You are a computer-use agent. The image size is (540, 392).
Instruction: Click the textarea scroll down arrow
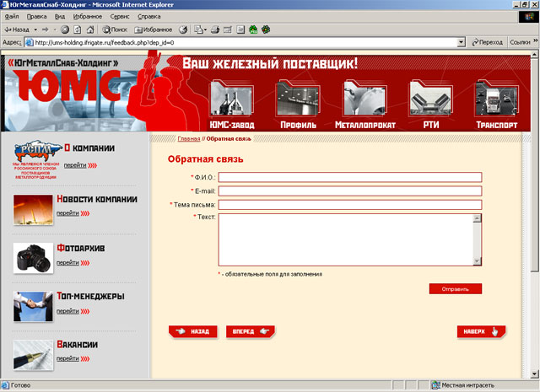tap(477, 261)
